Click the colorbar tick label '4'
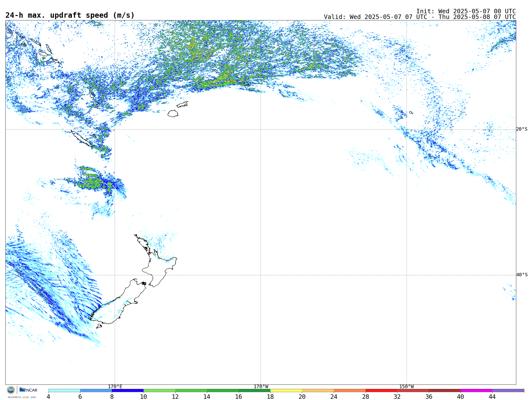532x400 pixels. click(x=48, y=397)
